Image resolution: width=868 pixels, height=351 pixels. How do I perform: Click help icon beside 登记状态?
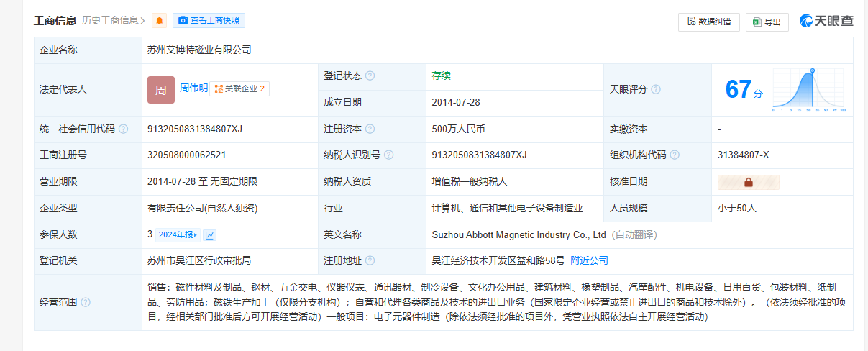tap(370, 76)
